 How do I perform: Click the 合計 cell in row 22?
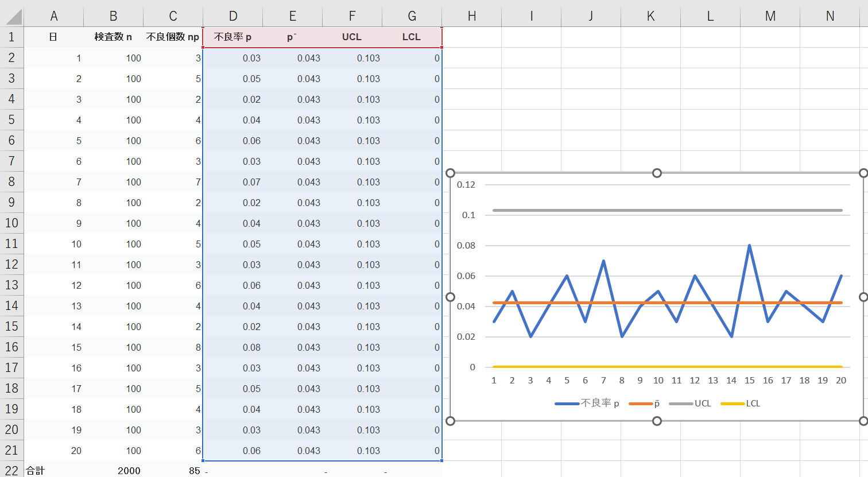(36, 470)
